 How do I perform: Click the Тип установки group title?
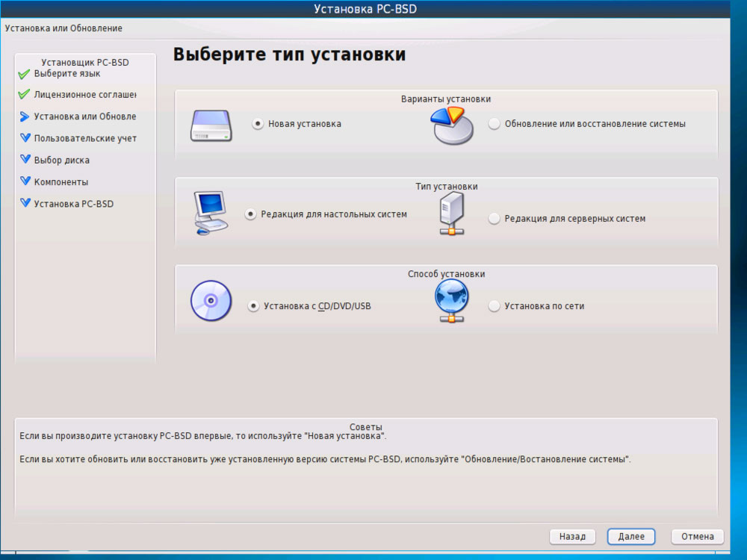(447, 187)
